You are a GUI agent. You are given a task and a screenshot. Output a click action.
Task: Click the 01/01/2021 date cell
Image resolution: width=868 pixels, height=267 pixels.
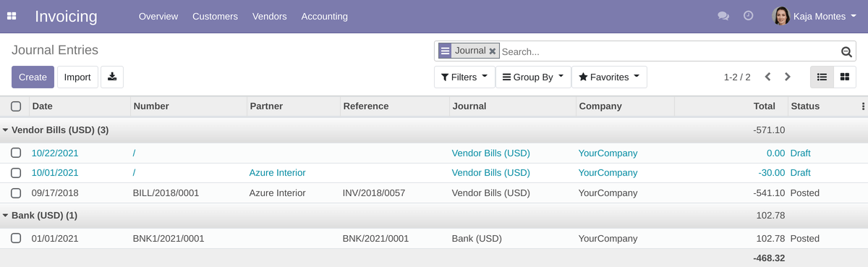click(55, 238)
